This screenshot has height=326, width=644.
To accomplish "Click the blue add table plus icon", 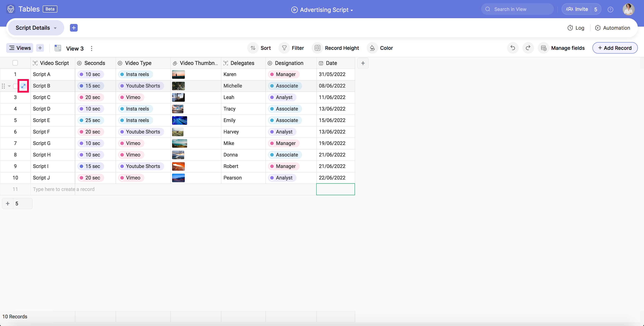I will 73,28.
